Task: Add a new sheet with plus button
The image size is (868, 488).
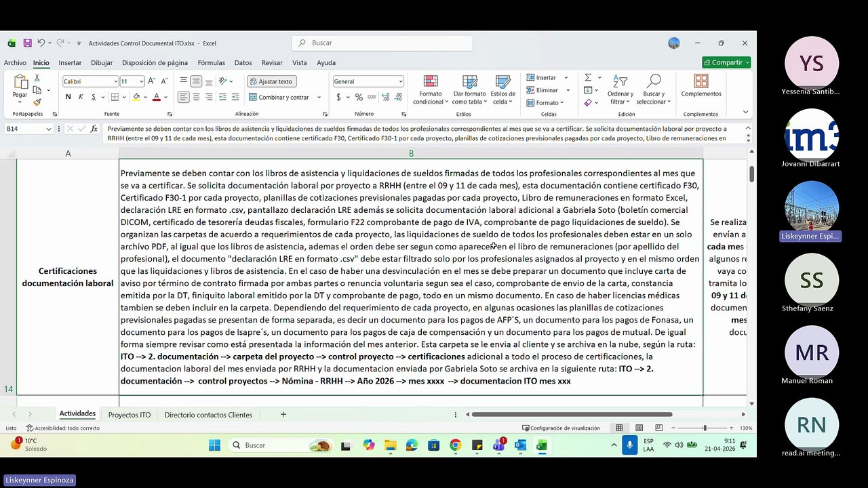Action: click(x=283, y=414)
